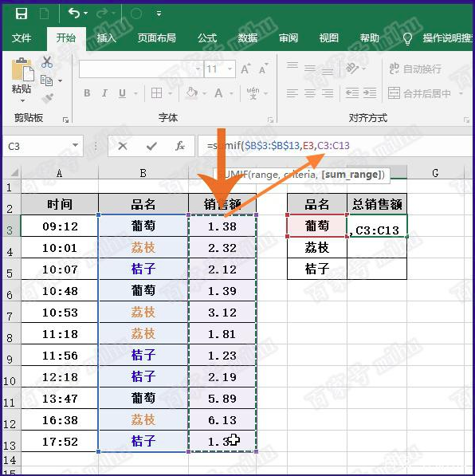The height and width of the screenshot is (476, 475).
Task: Open the Undo history dropdown arrow
Action: [x=85, y=14]
